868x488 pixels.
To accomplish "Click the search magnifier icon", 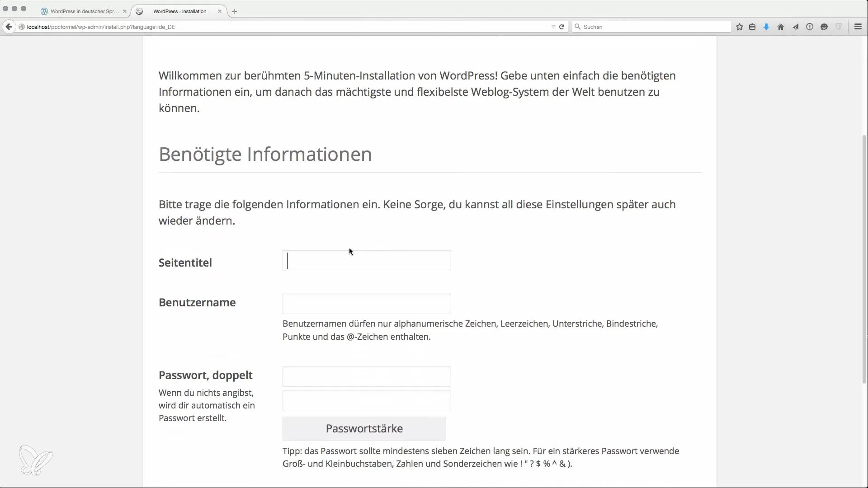I will (x=577, y=27).
